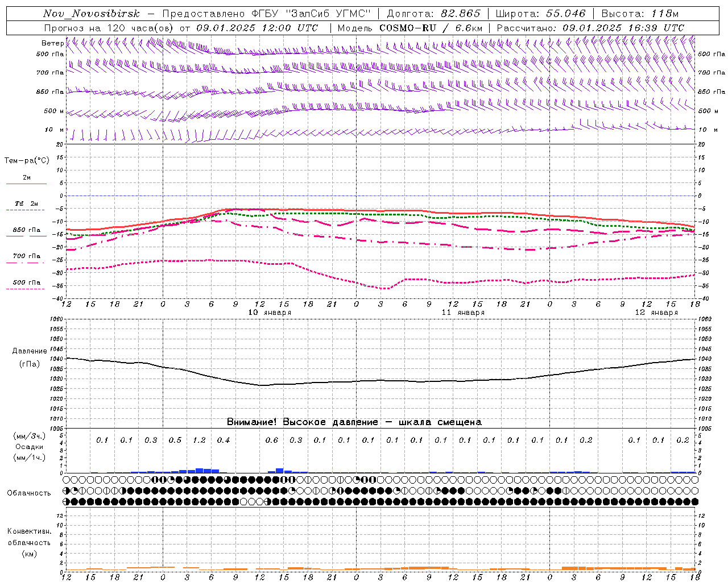Click the Давление pressure panel label
The image size is (728, 582).
(x=30, y=351)
